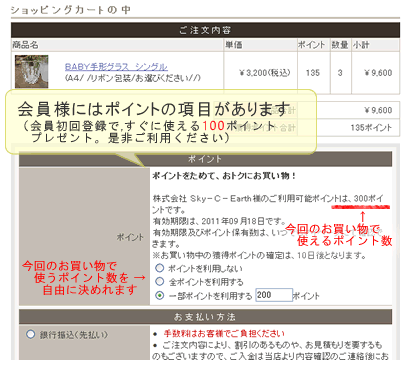Click the お支払い方法 section header
Viewport: 420px width, 375px height.
tap(205, 317)
